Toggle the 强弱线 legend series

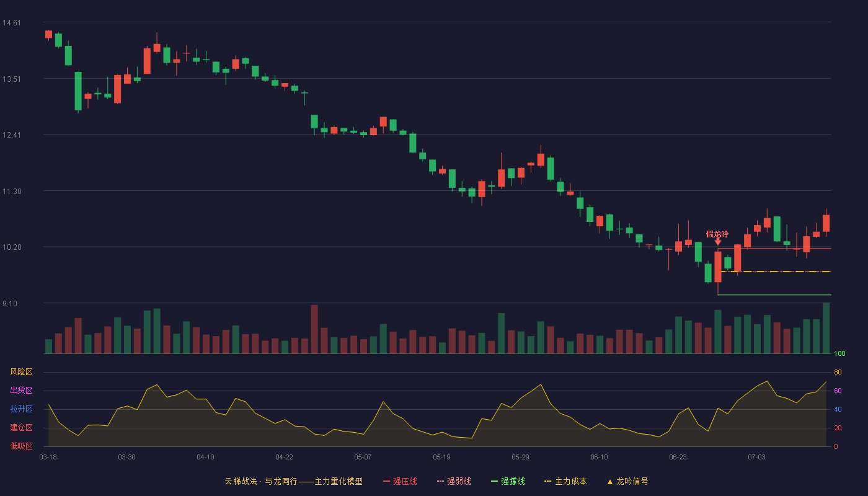[454, 481]
